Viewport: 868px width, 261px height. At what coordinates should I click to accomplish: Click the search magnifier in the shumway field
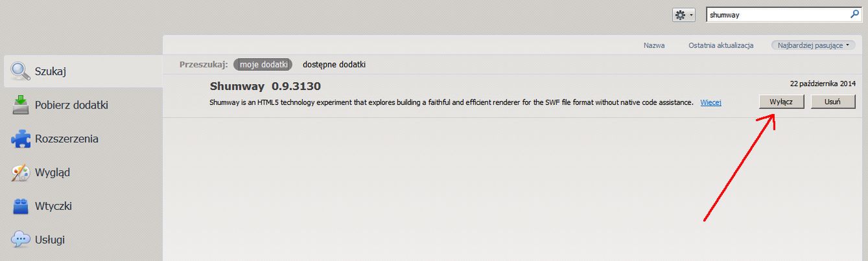click(854, 14)
